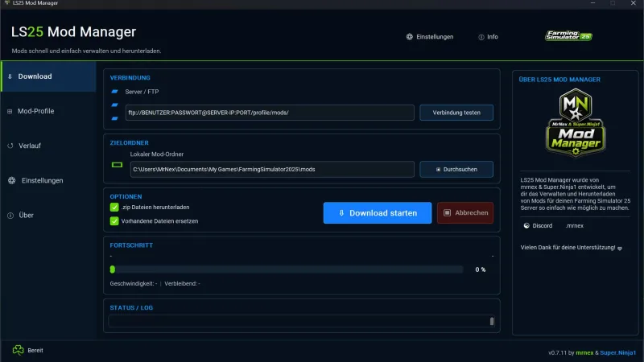Viewport: 644px width, 362px height.
Task: Open the Download sidebar tab
Action: (48, 76)
